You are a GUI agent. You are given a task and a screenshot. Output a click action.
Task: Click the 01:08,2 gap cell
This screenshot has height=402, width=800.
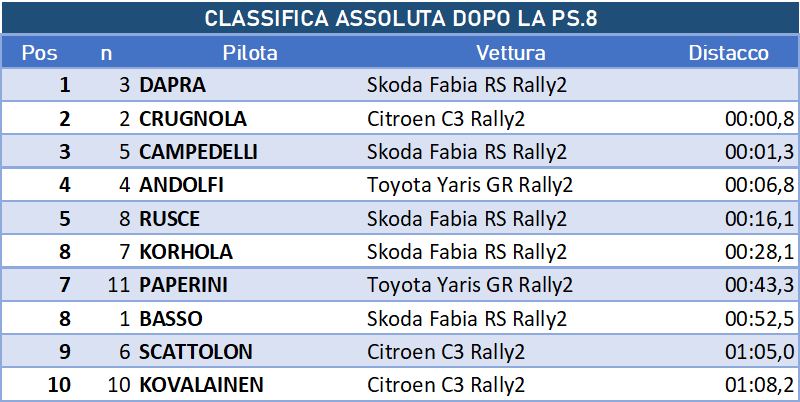pyautogui.click(x=759, y=385)
